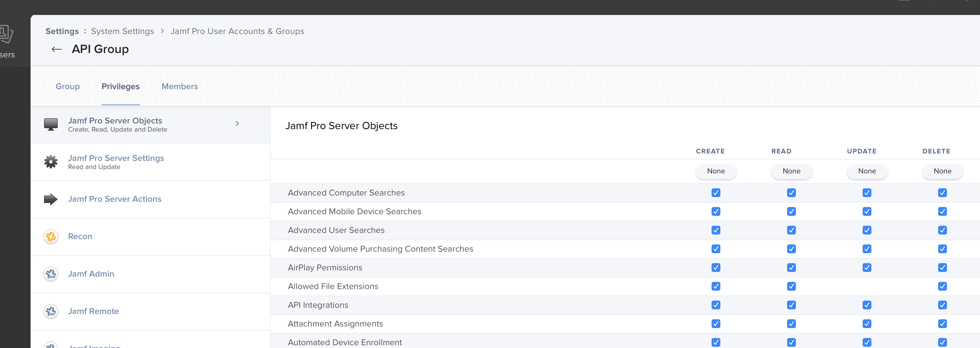This screenshot has width=980, height=348.
Task: Select the Recon category
Action: point(150,237)
